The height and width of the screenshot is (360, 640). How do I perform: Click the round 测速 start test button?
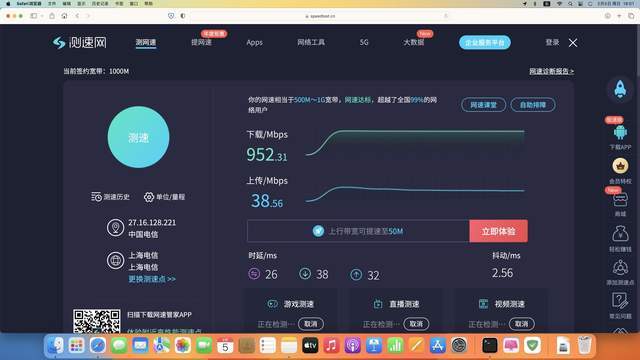tap(138, 137)
